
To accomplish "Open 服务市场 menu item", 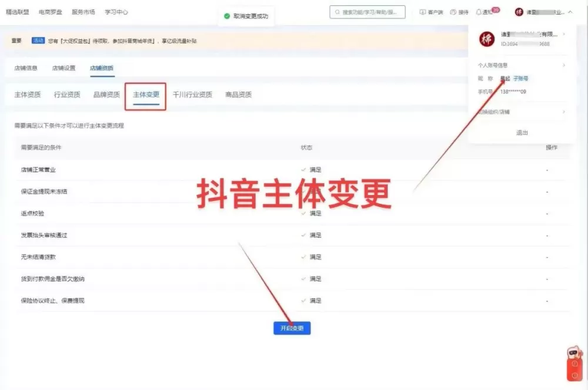I will (83, 12).
